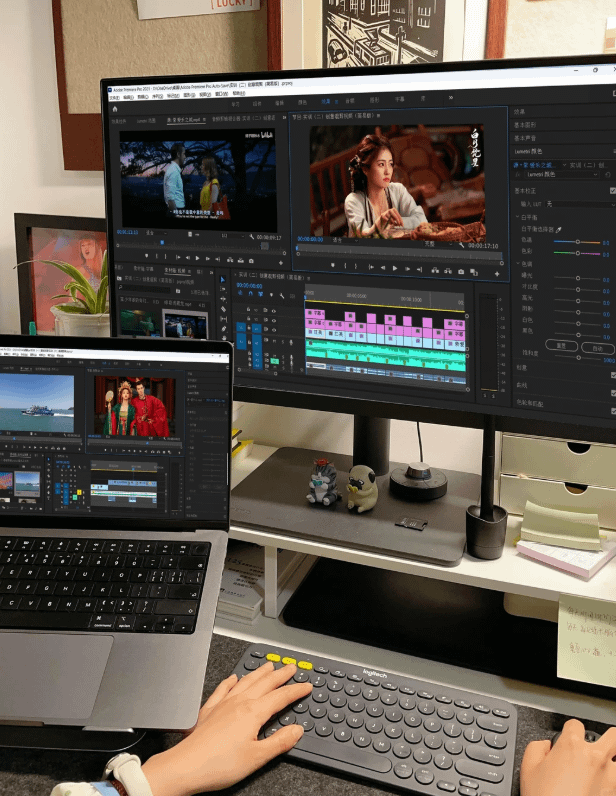Screen dimensions: 616x796
Task: Click Insert button in Source monitor
Action: point(230,260)
